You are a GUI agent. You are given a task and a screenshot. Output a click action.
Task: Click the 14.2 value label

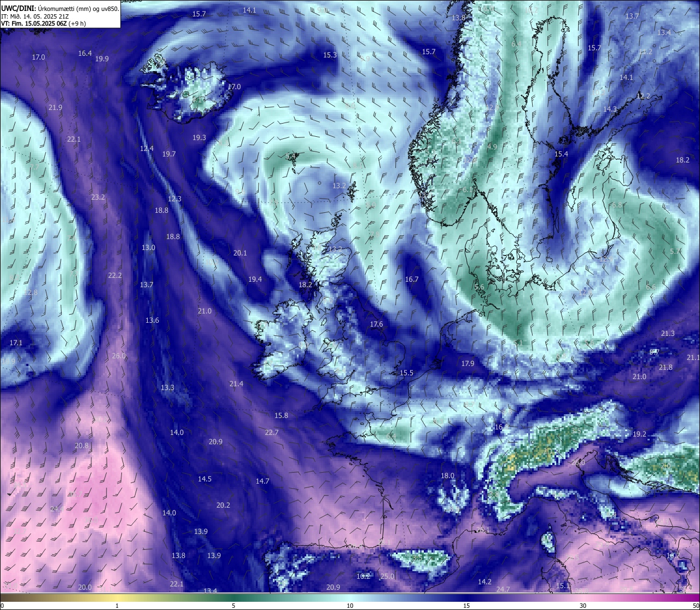[485, 582]
